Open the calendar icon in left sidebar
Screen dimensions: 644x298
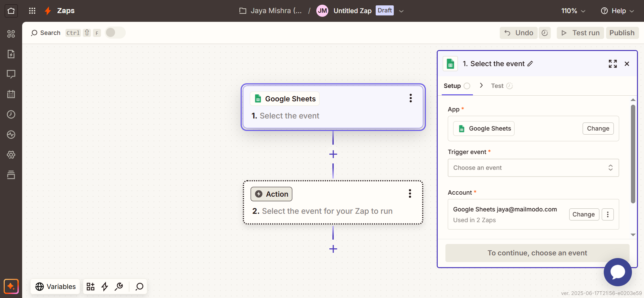[x=11, y=94]
